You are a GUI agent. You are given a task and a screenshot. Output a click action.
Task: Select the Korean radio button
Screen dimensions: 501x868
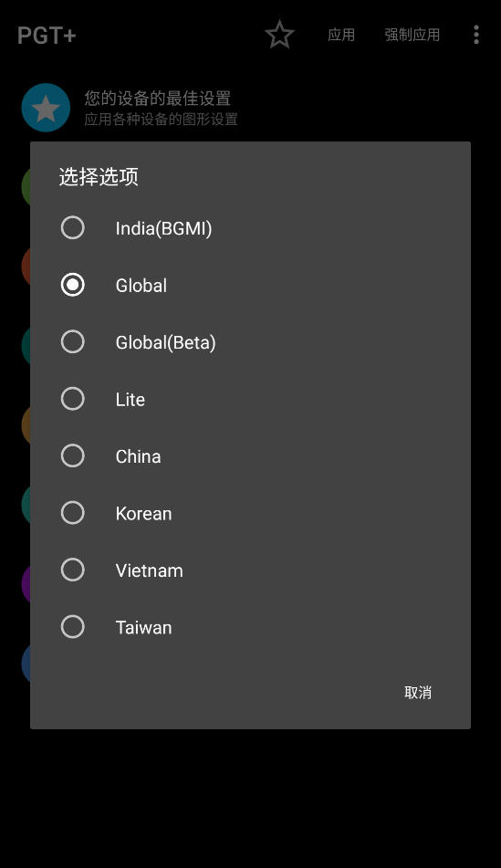coord(72,513)
